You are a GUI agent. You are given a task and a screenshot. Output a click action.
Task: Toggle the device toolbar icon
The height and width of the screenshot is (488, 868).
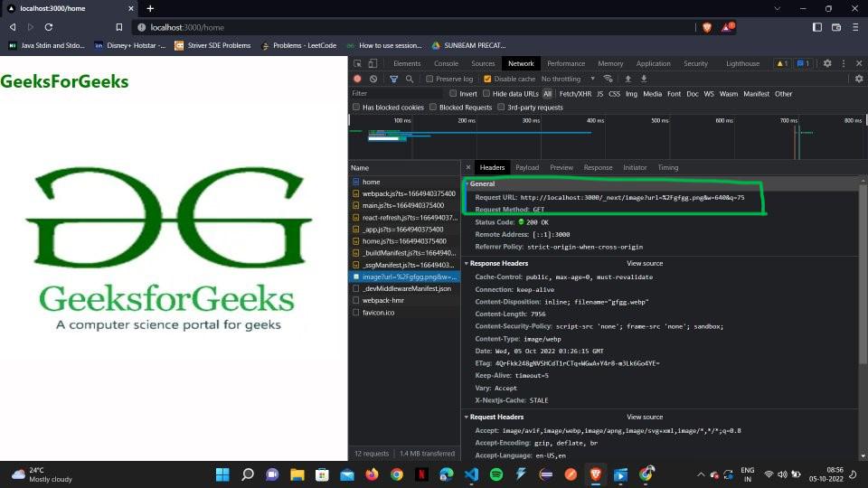pyautogui.click(x=373, y=64)
